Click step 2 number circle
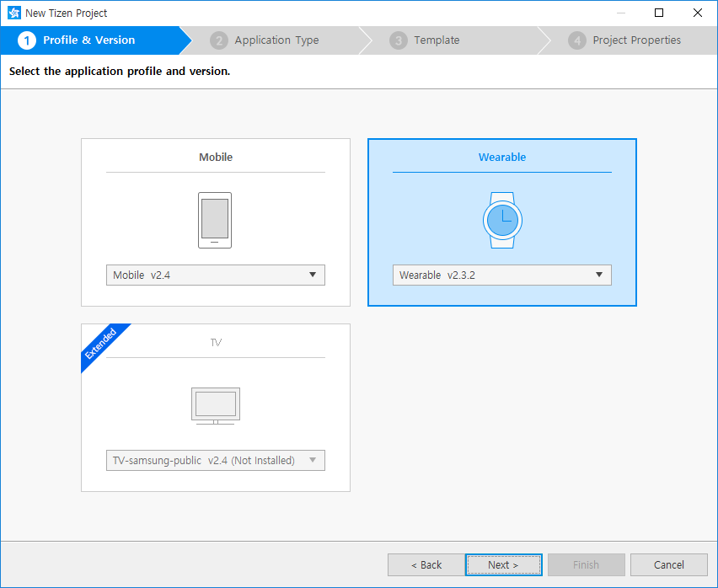This screenshot has width=718, height=588. (219, 40)
